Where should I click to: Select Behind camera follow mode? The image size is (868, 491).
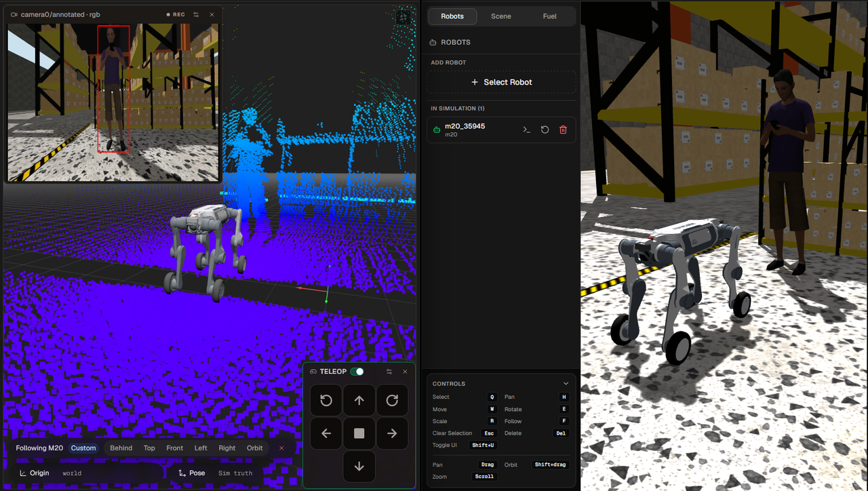pyautogui.click(x=121, y=448)
